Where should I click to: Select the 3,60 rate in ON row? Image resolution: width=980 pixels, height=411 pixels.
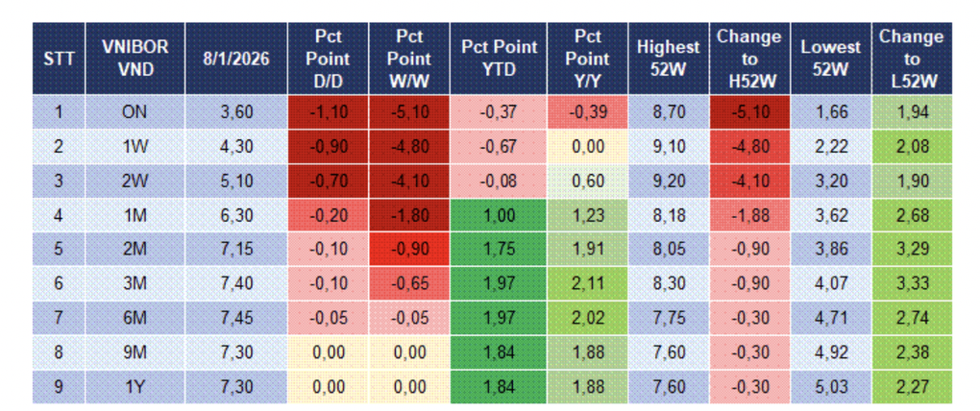tap(237, 112)
